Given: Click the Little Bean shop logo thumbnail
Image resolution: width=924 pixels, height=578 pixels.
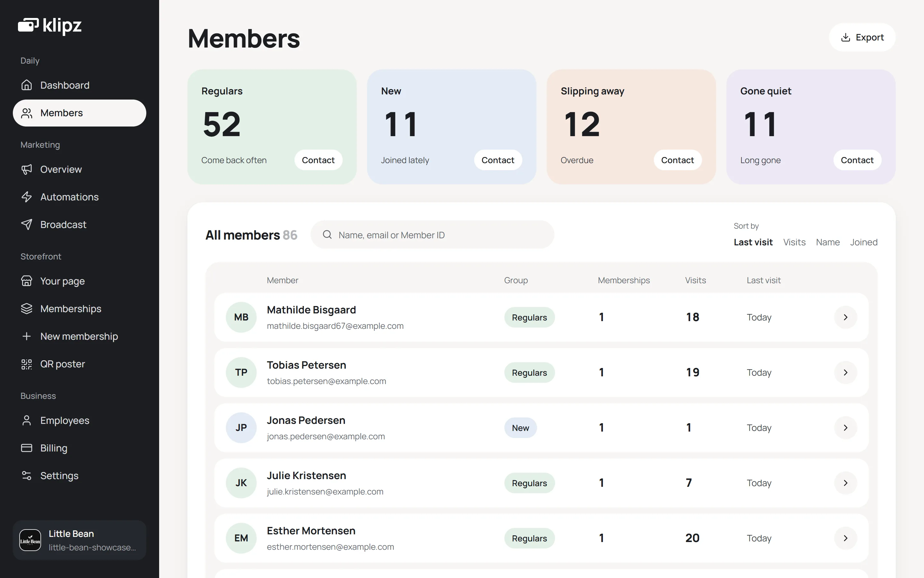Looking at the screenshot, I should tap(30, 540).
